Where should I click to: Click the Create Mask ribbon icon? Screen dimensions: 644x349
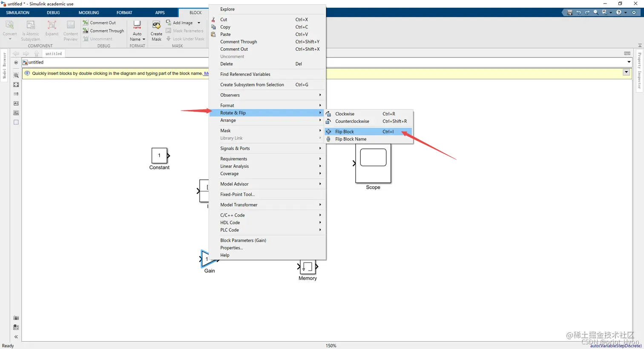(x=156, y=31)
